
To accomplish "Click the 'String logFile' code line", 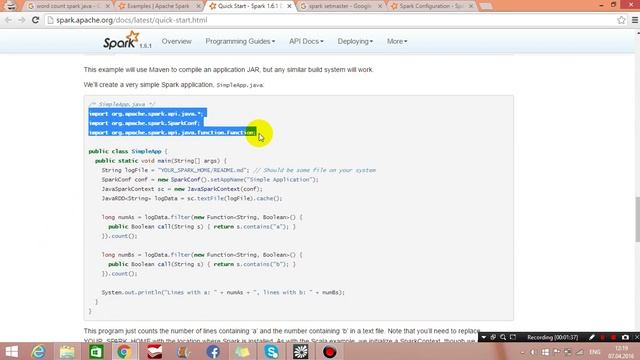I will 239,170.
